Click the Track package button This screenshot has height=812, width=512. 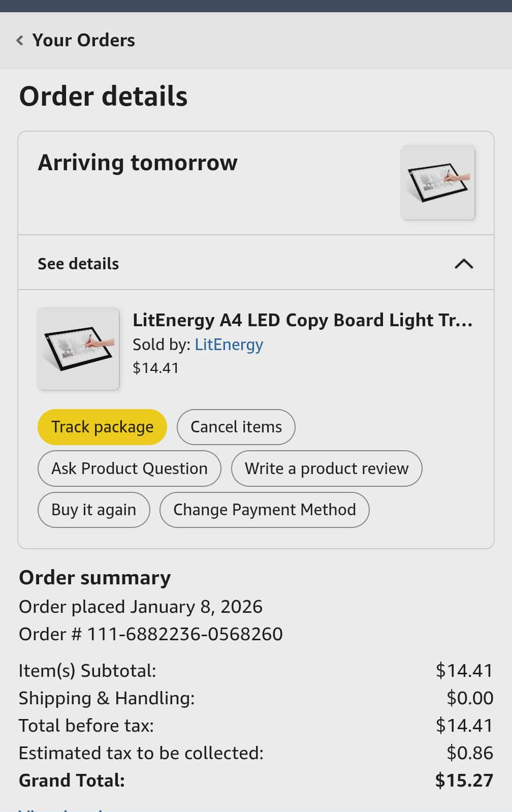pos(102,427)
